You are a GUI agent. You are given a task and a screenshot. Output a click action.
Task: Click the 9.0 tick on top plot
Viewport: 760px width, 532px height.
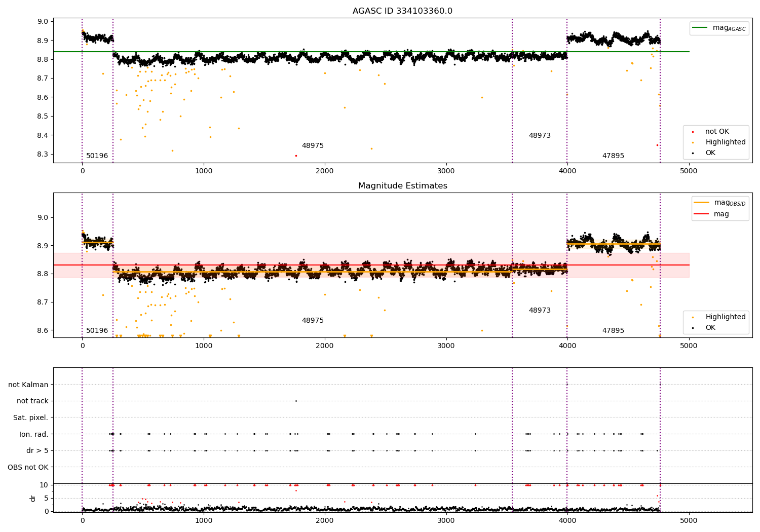click(43, 22)
